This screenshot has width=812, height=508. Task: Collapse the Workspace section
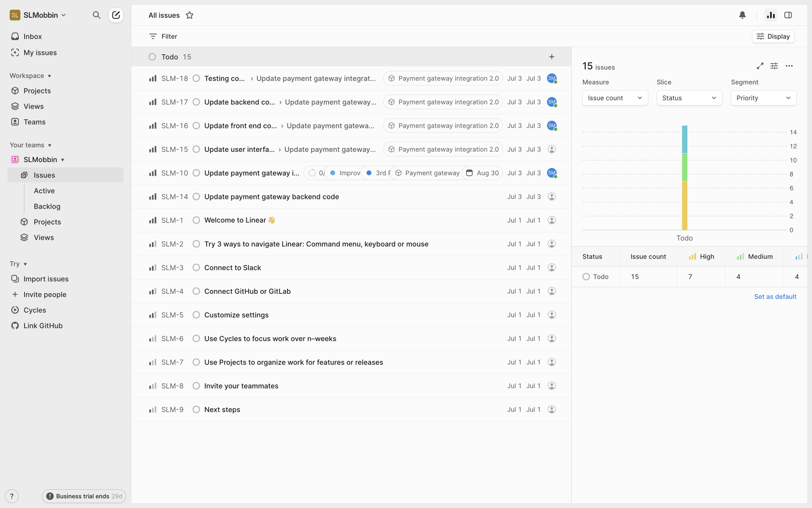[30, 76]
